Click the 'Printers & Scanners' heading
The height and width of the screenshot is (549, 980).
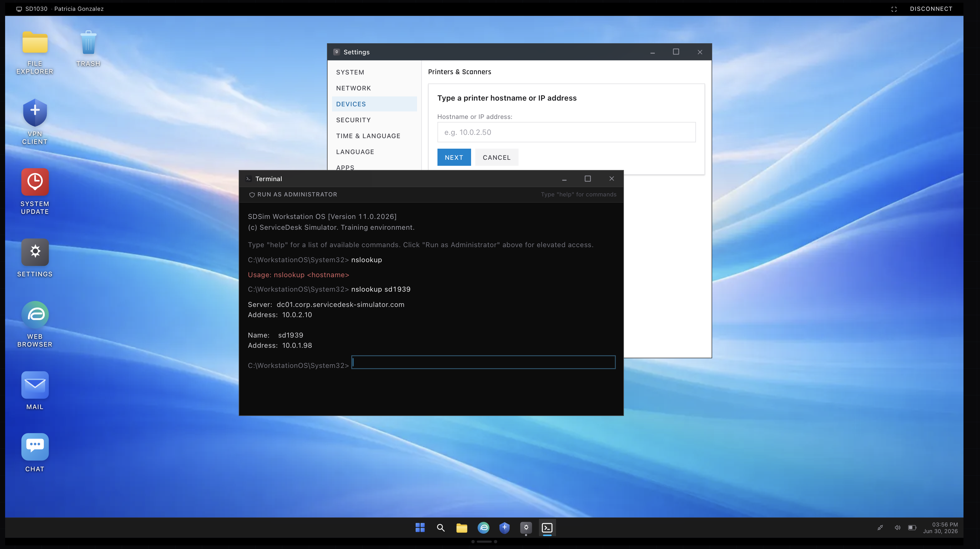[459, 72]
